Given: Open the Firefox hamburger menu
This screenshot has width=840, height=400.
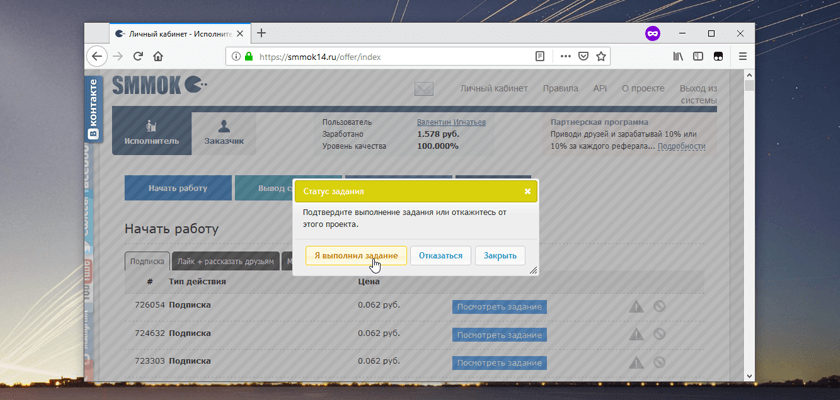Looking at the screenshot, I should coord(742,56).
